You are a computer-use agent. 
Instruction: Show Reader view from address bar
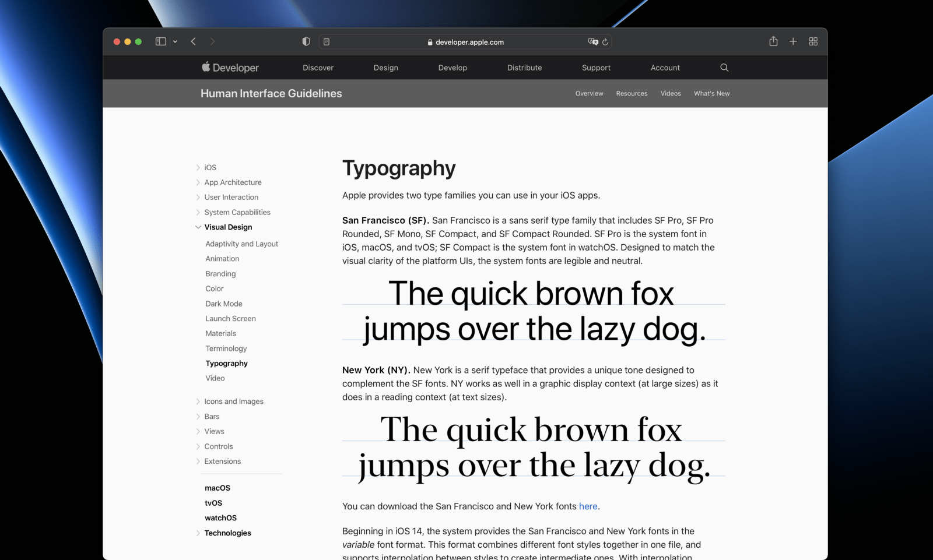[327, 42]
